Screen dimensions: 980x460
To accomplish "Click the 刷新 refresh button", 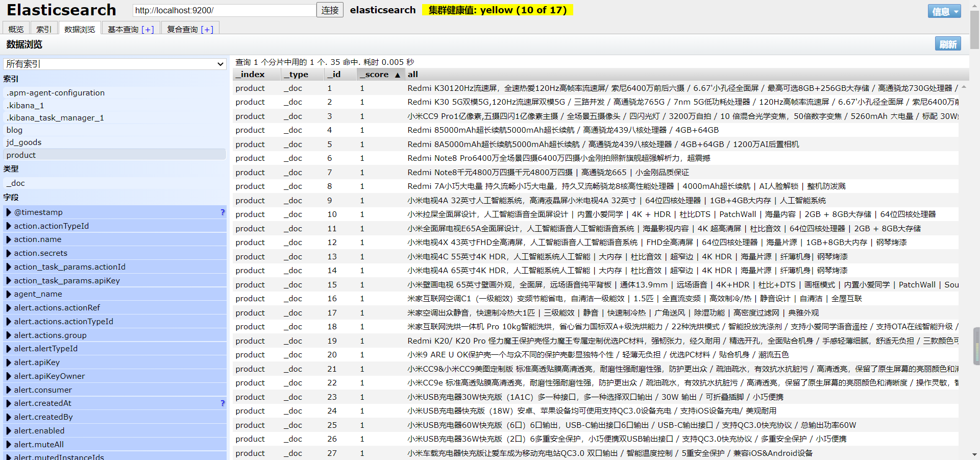I will pos(948,44).
